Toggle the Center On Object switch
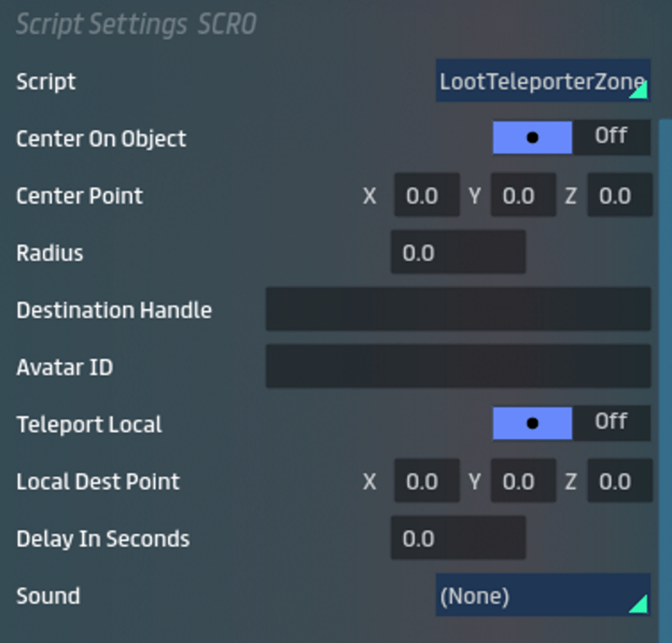Viewport: 672px width, 643px height. (x=571, y=138)
